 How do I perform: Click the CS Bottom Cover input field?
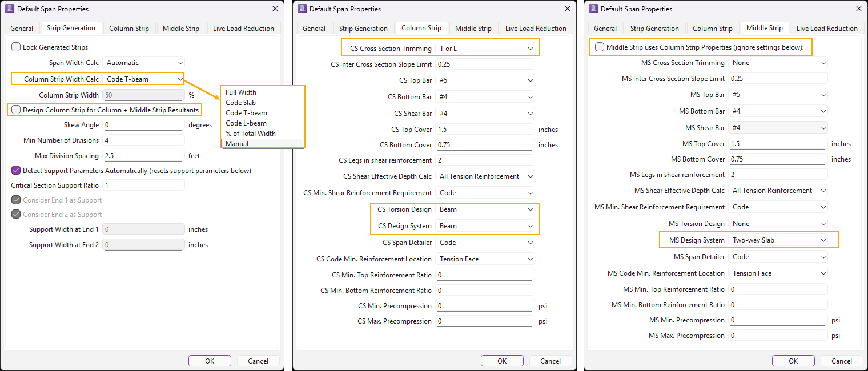(485, 145)
